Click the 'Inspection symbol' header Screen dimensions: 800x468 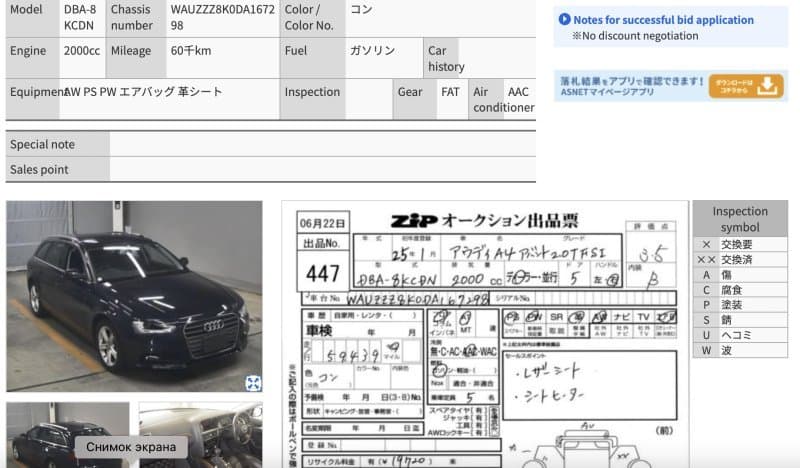[740, 219]
